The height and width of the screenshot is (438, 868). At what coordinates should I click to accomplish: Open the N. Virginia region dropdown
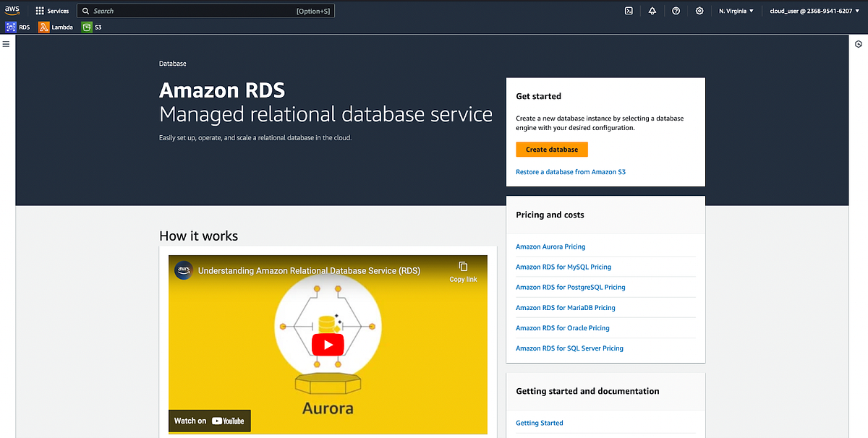(735, 10)
